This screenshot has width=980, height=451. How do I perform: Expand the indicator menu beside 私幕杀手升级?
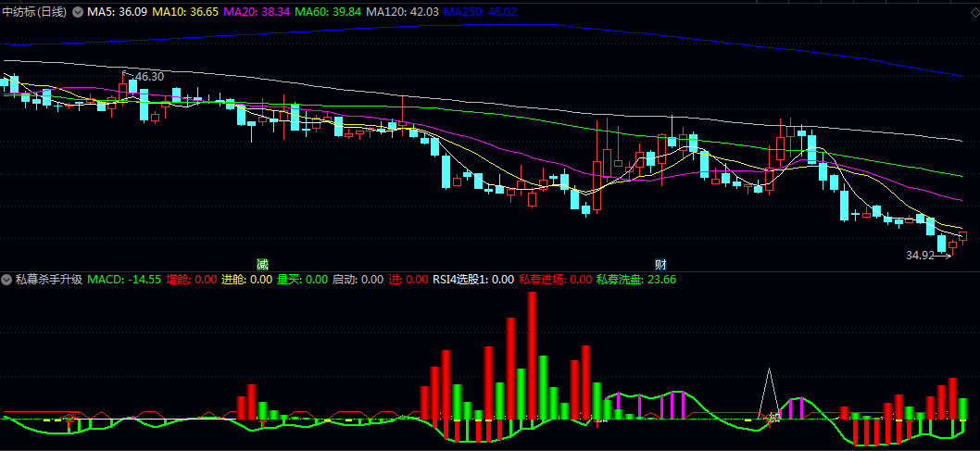(x=6, y=280)
